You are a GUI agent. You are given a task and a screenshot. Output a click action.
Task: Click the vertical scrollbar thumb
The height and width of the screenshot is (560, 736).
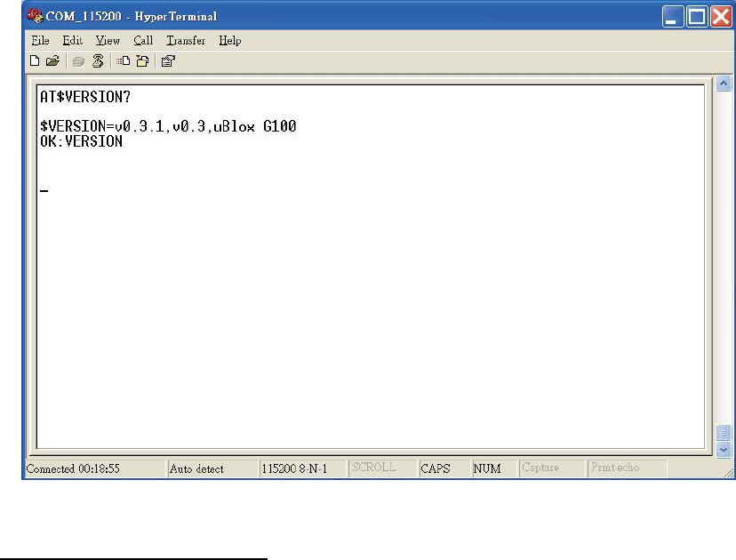724,432
